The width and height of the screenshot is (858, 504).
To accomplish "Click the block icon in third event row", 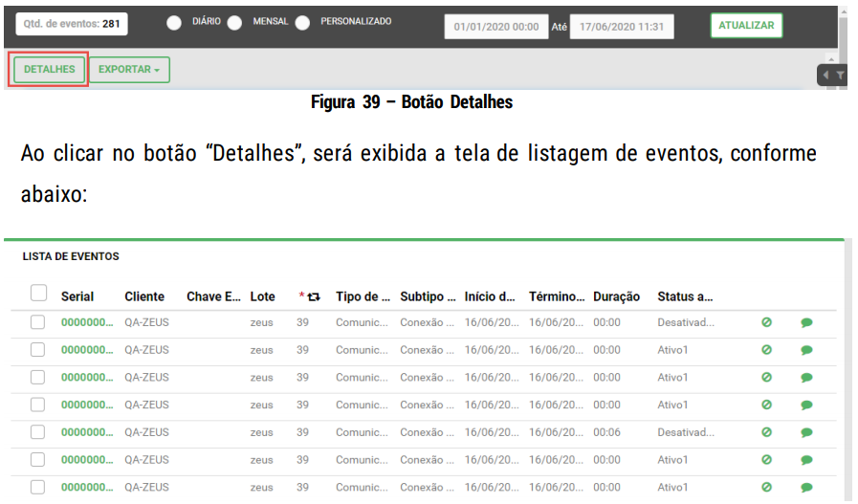I will 766,378.
